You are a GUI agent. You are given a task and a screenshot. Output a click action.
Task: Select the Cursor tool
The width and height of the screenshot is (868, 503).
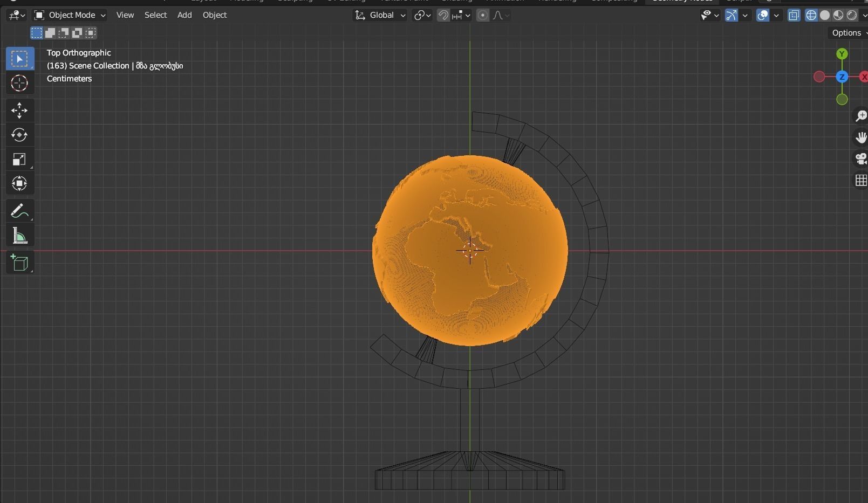[x=19, y=84]
